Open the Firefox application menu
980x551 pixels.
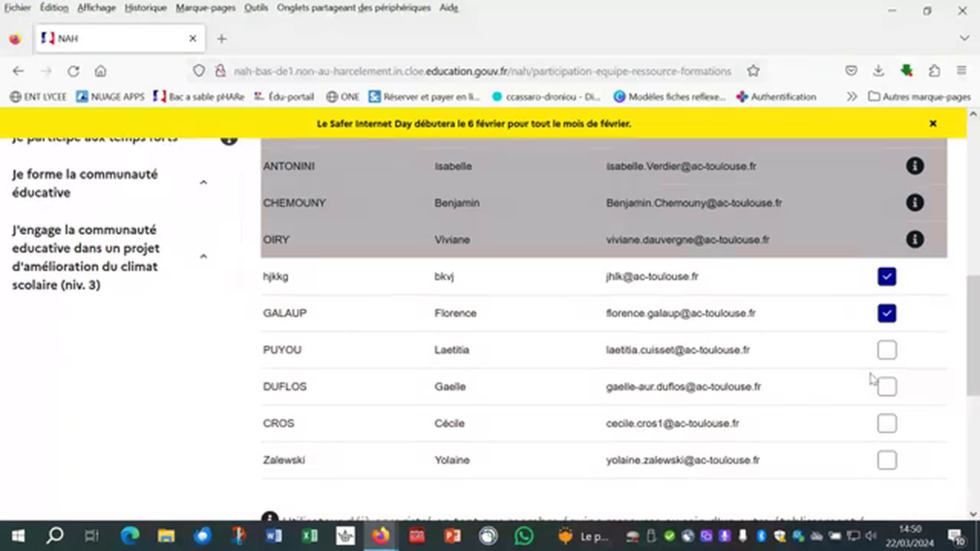[961, 70]
